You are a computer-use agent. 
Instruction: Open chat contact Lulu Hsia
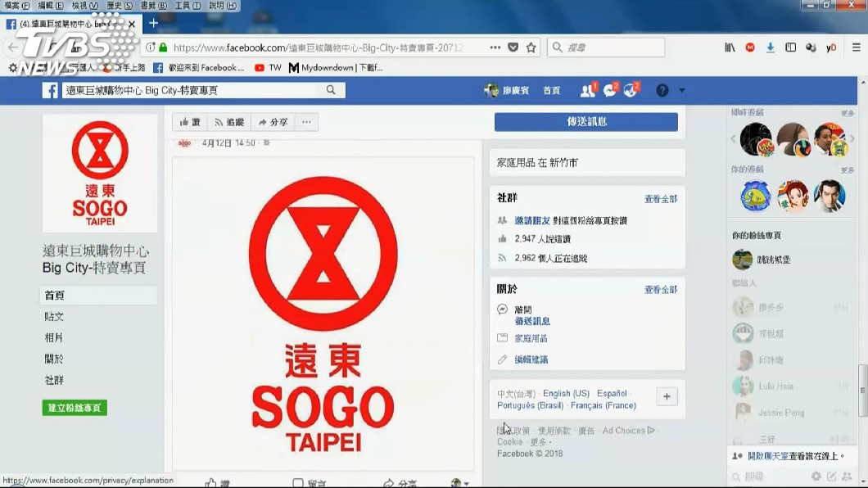[x=790, y=386]
